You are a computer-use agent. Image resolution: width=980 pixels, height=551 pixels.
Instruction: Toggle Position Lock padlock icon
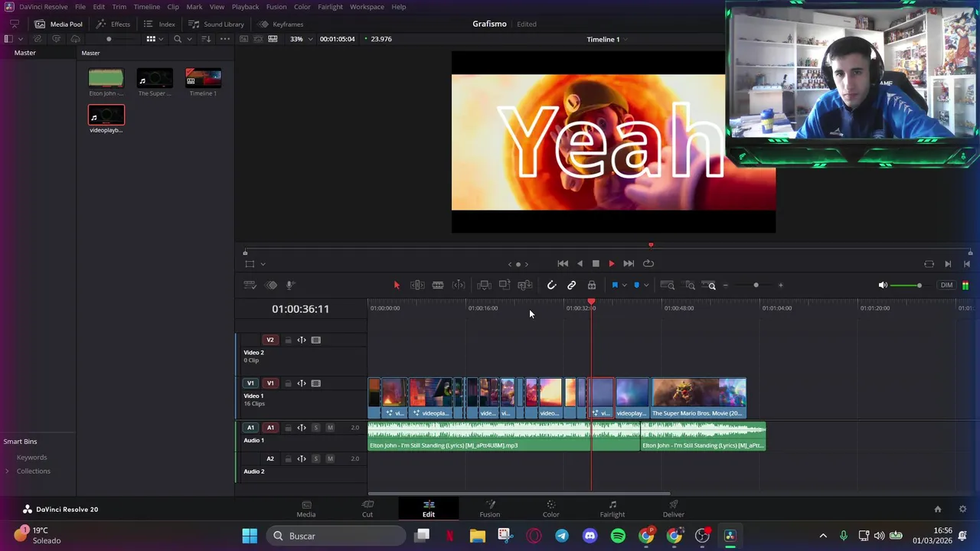click(592, 285)
